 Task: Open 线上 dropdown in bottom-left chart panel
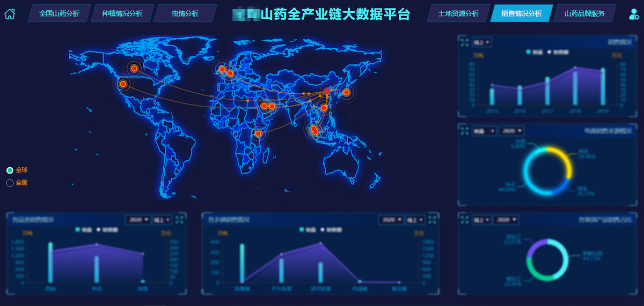[163, 220]
